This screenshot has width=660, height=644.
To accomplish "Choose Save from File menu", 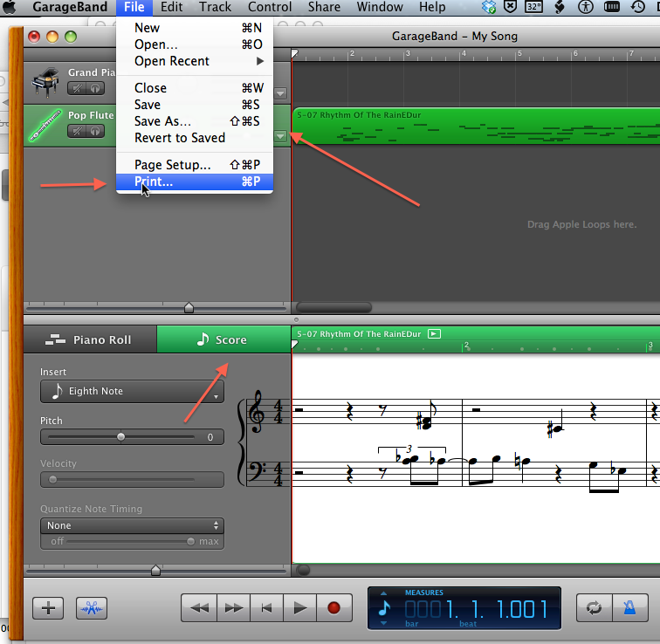I will [195, 105].
